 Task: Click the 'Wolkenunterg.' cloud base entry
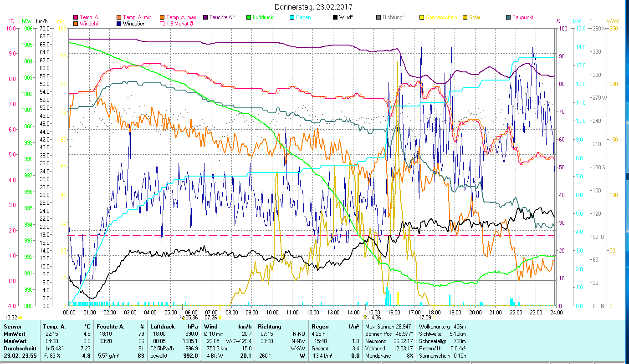point(442,327)
